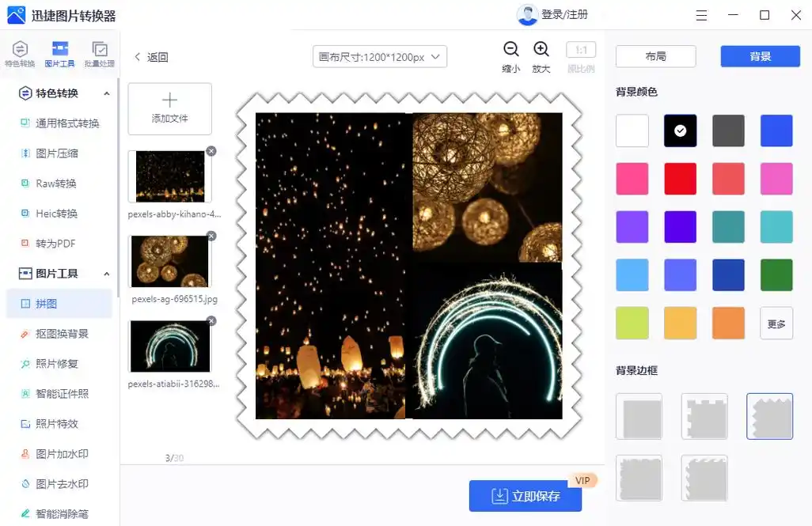This screenshot has width=812, height=526.
Task: Click the 放大 zoom in icon
Action: (541, 50)
